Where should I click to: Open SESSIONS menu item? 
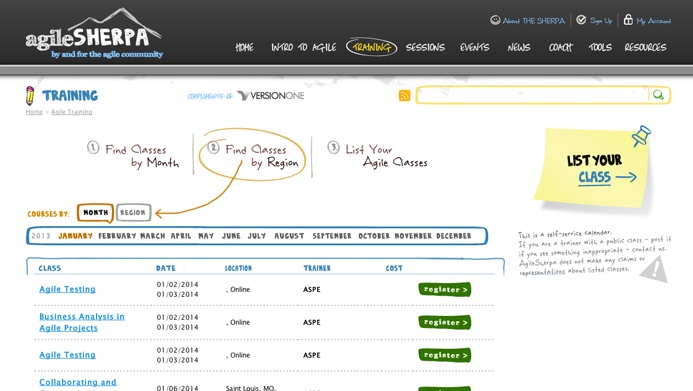(425, 47)
